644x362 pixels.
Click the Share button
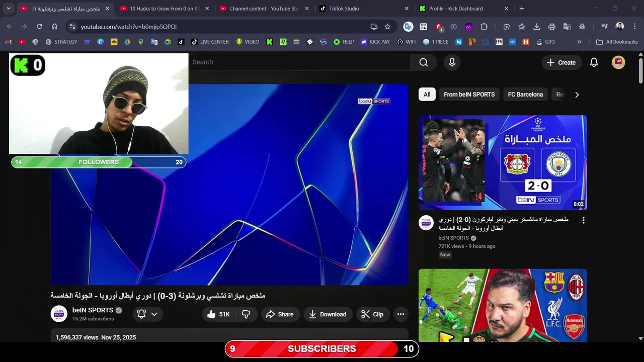pos(279,314)
